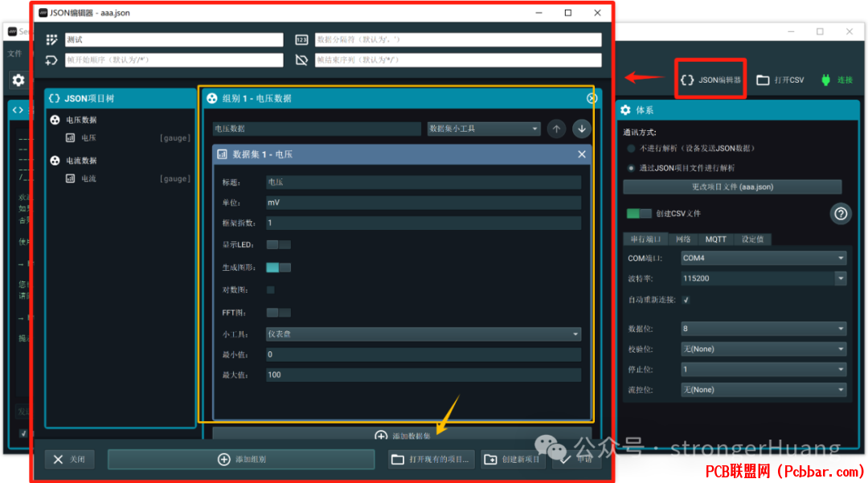This screenshot has width=868, height=483.
Task: Click 帧结束序列 frame end input field
Action: pos(458,59)
